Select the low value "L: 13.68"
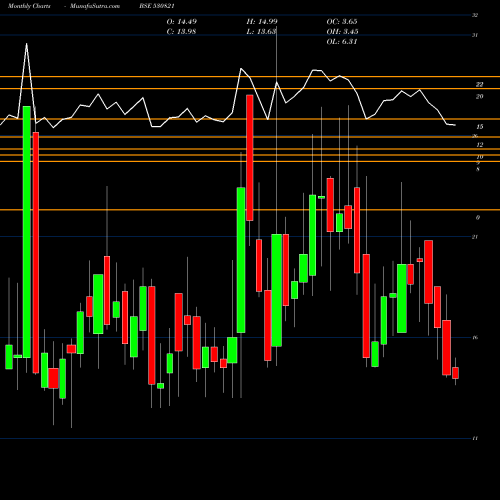500x500 pixels. tap(261, 32)
